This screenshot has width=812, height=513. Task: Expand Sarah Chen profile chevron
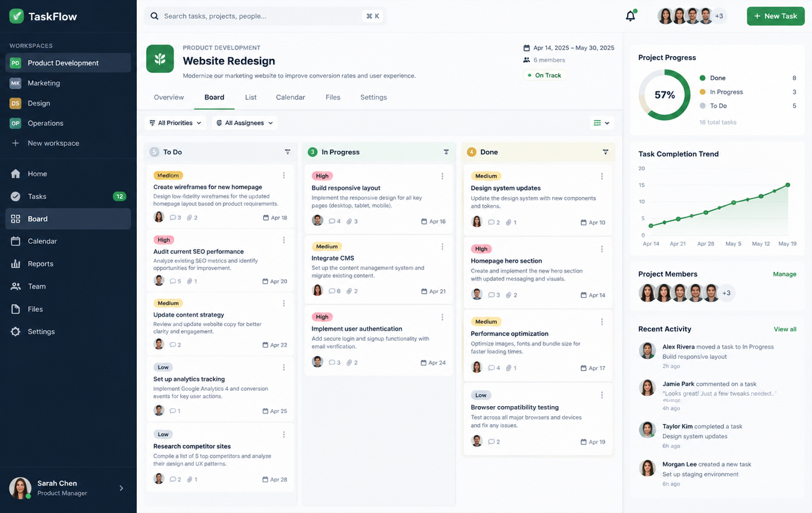pyautogui.click(x=122, y=488)
